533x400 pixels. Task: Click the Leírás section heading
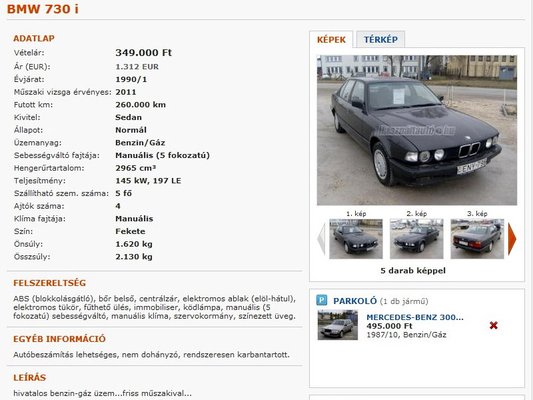pyautogui.click(x=30, y=378)
